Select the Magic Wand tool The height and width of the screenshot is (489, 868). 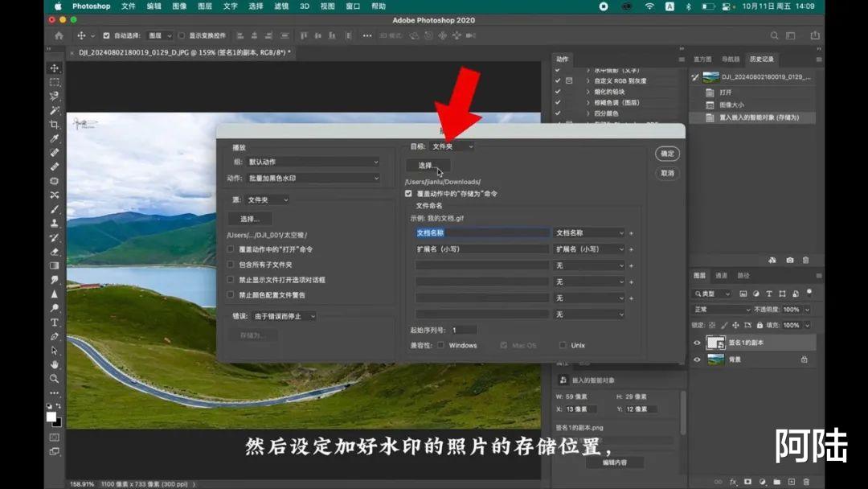click(x=55, y=110)
